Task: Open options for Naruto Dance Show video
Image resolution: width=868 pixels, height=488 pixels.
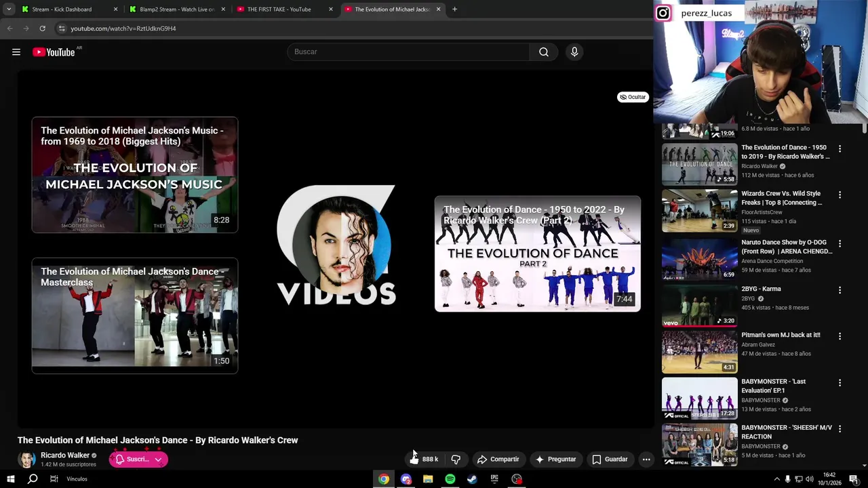Action: pyautogui.click(x=840, y=243)
